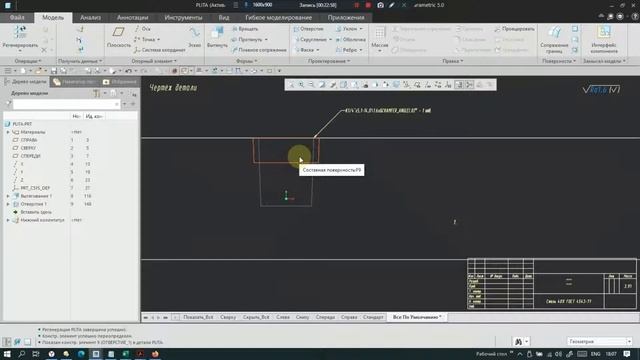Viewport: 640px width, 360px height.
Task: Expand the Вытягивание 1 tree node
Action: (x=8, y=196)
